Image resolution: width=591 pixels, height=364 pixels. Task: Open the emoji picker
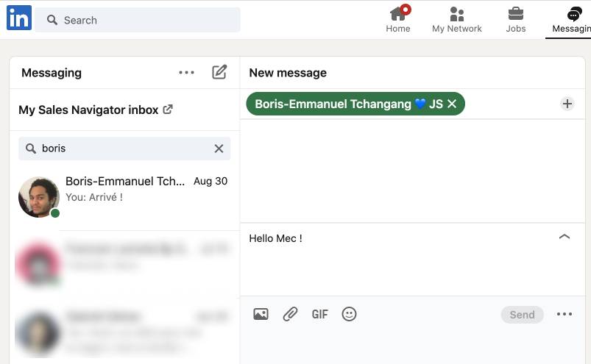(x=350, y=314)
